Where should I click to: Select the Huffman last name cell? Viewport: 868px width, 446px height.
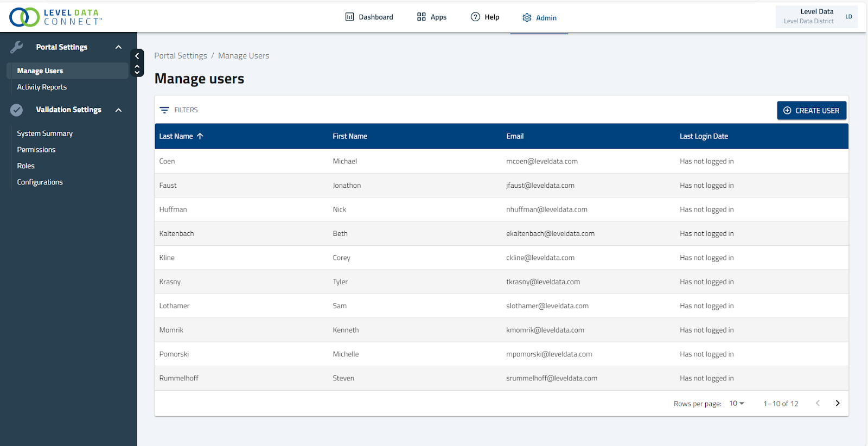point(173,209)
